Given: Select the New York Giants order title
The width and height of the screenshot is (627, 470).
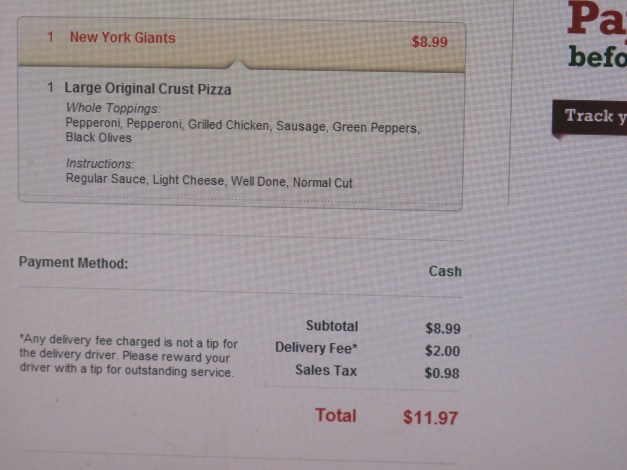Looking at the screenshot, I should coord(122,38).
